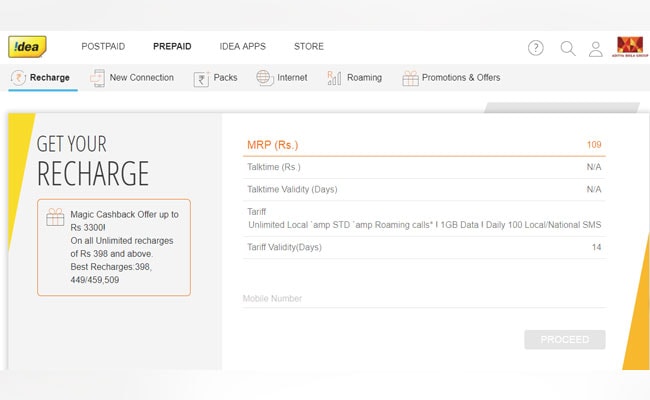Screen dimensions: 650x400
Task: Click the Tariff description text
Action: click(424, 225)
